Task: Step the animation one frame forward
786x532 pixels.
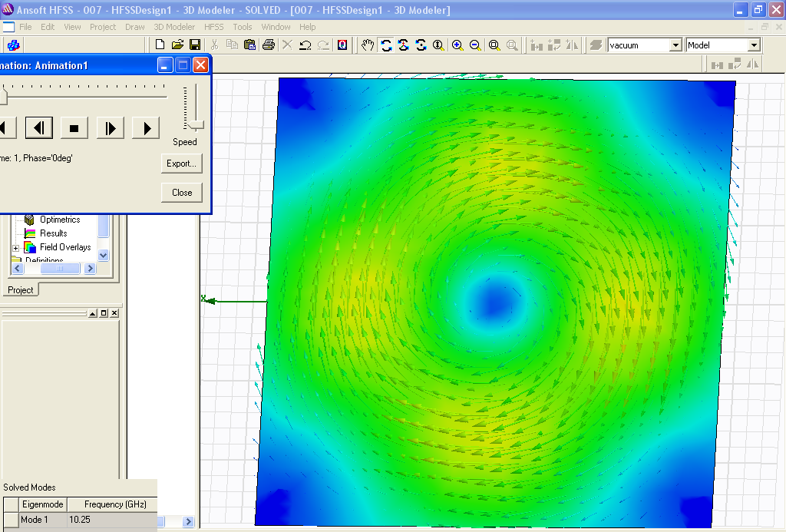Action: tap(110, 128)
